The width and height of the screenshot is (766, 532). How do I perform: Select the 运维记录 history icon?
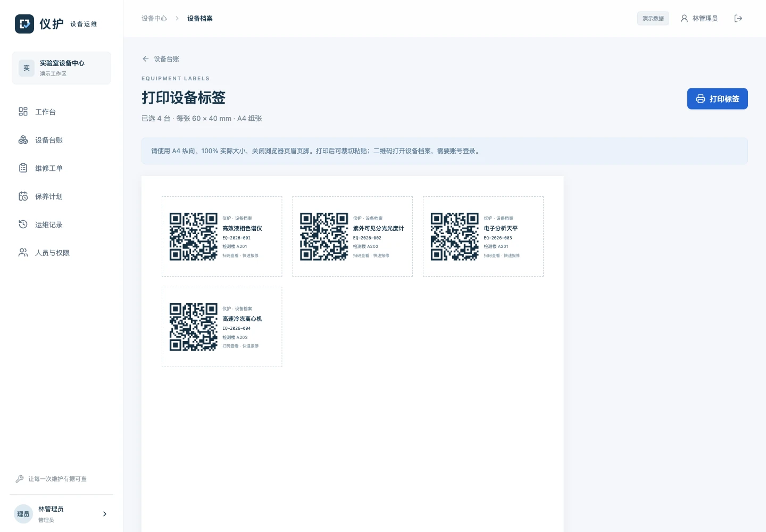click(x=23, y=225)
